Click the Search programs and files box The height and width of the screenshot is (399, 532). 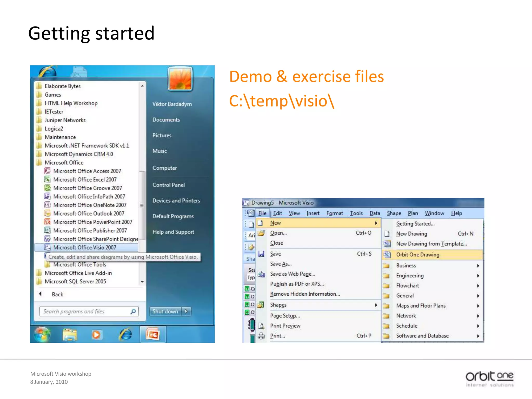pos(89,311)
